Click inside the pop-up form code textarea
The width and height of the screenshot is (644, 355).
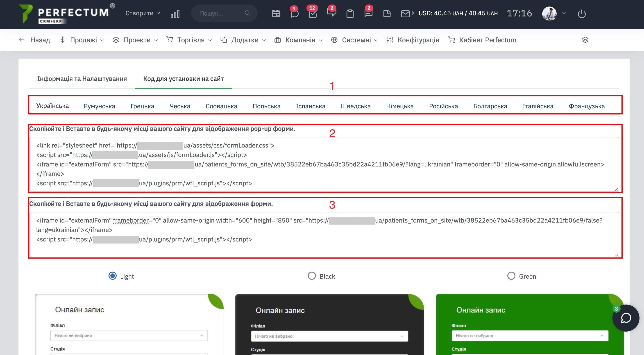[324, 164]
